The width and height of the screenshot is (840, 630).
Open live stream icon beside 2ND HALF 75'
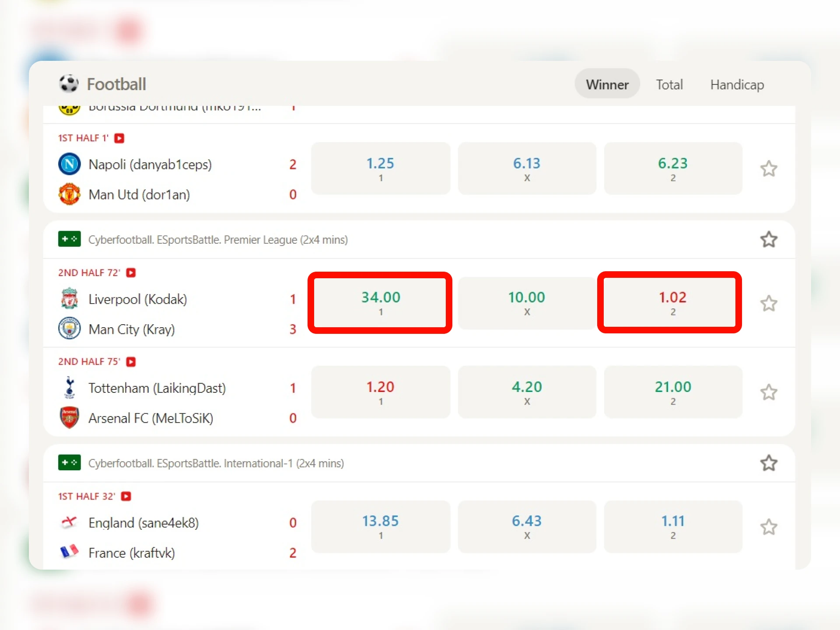click(x=131, y=362)
